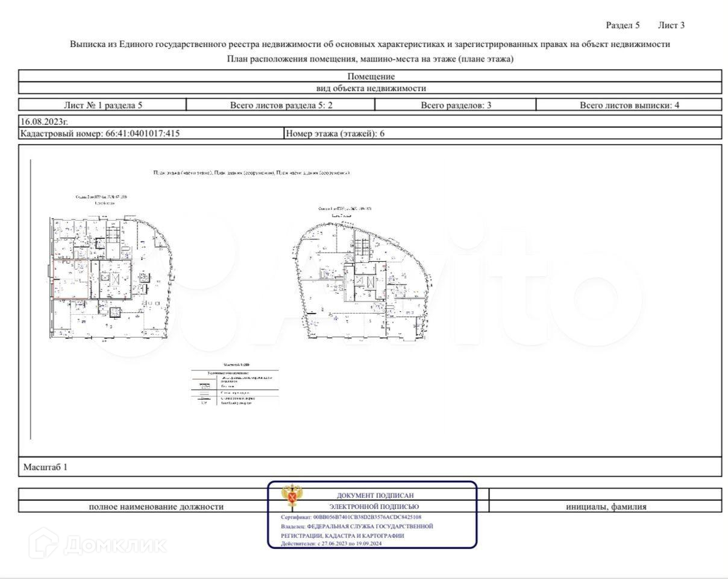
Task: Click the coat of arms emblem in signature stamp
Action: click(x=292, y=498)
